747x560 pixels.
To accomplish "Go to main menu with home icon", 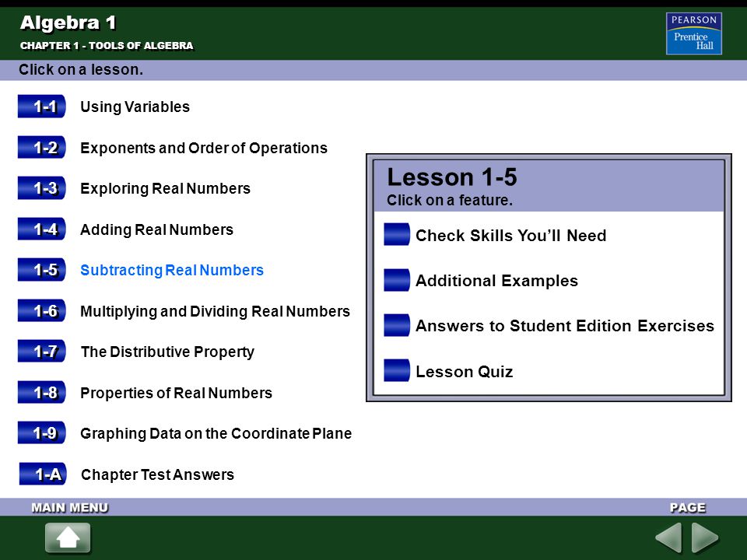I will (x=68, y=538).
